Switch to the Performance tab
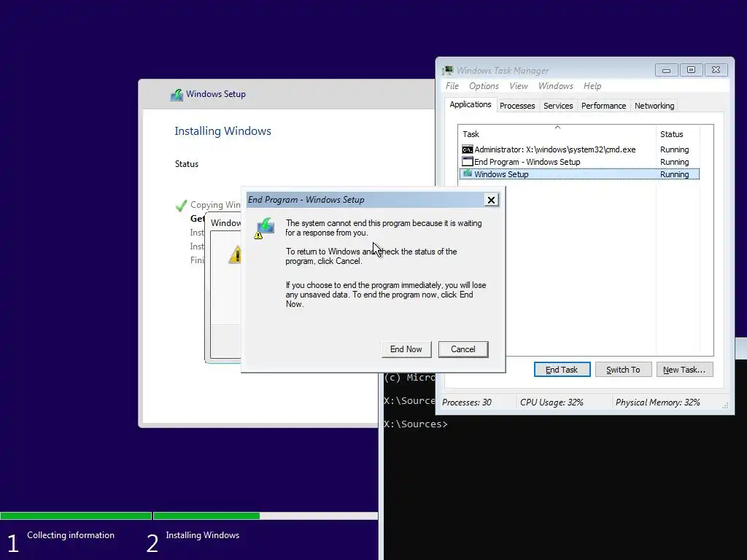The height and width of the screenshot is (560, 747). (603, 106)
